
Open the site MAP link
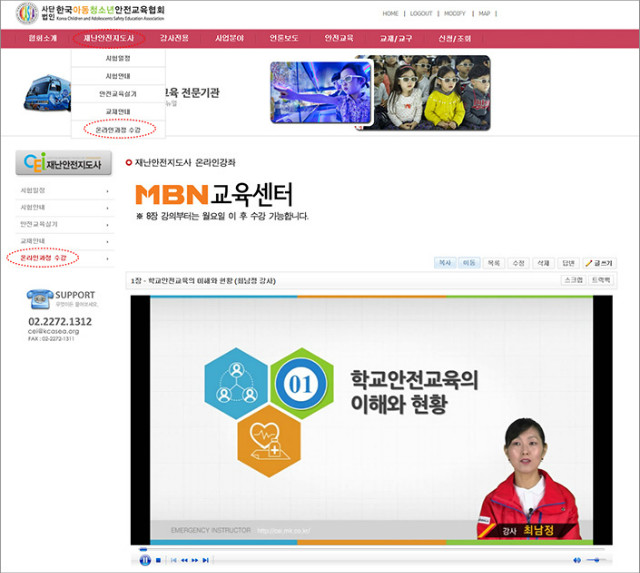(484, 13)
